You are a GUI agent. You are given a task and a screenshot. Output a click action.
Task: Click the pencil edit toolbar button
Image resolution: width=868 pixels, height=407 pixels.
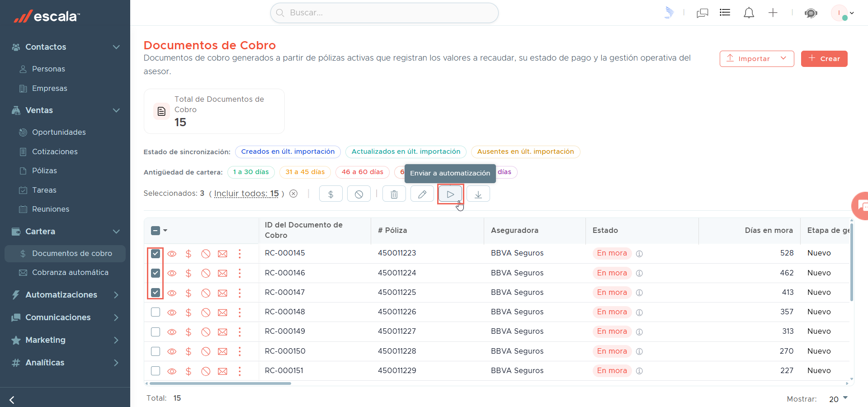point(422,194)
